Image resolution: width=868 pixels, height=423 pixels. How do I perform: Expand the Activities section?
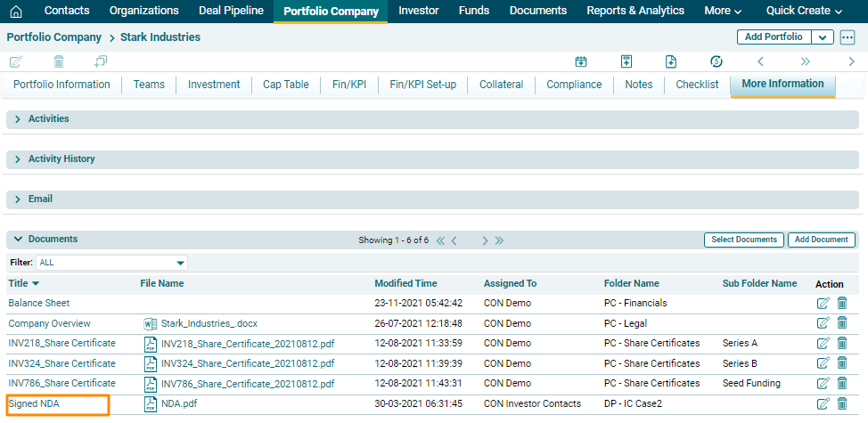[x=18, y=119]
